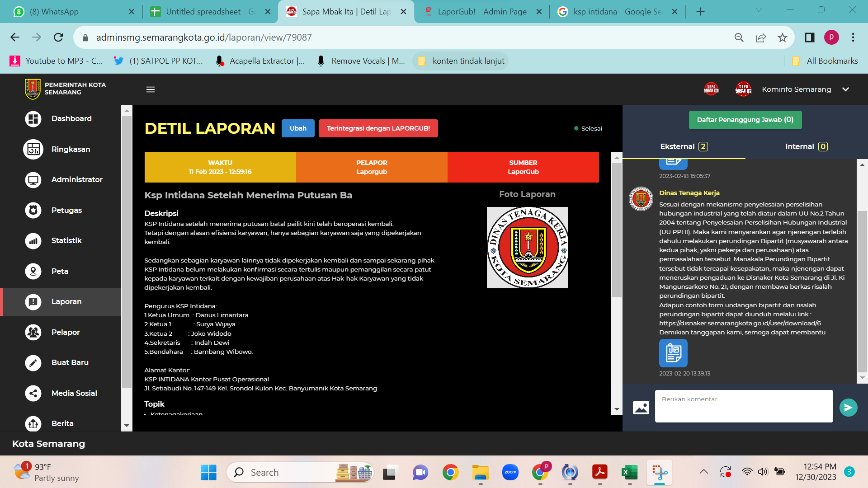Screen dimensions: 868x488
Task: Open All Bookmarks folder
Action: click(825, 61)
